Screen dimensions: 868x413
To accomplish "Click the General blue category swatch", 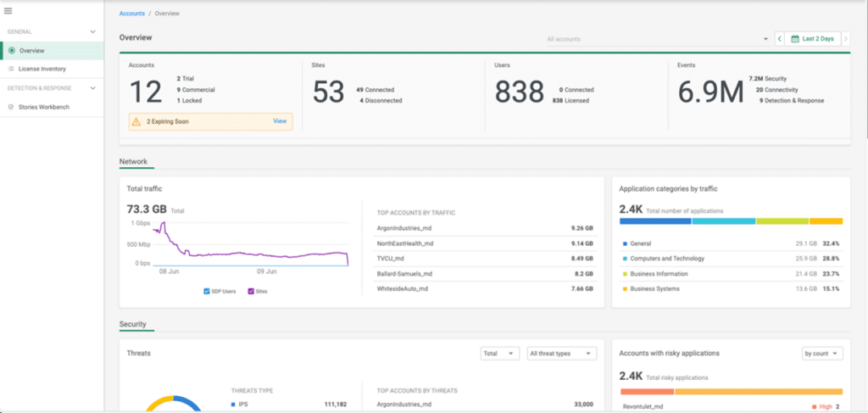I will [625, 243].
